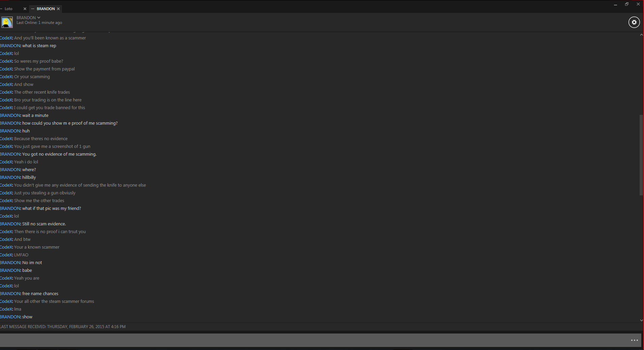Close the BRANDON chat tab
644x350 pixels.
click(x=58, y=9)
